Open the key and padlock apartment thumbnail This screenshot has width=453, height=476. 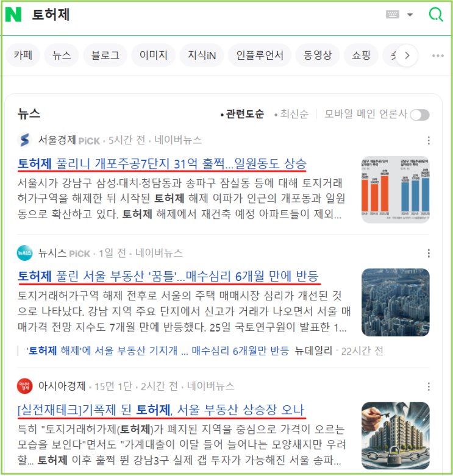(396, 436)
